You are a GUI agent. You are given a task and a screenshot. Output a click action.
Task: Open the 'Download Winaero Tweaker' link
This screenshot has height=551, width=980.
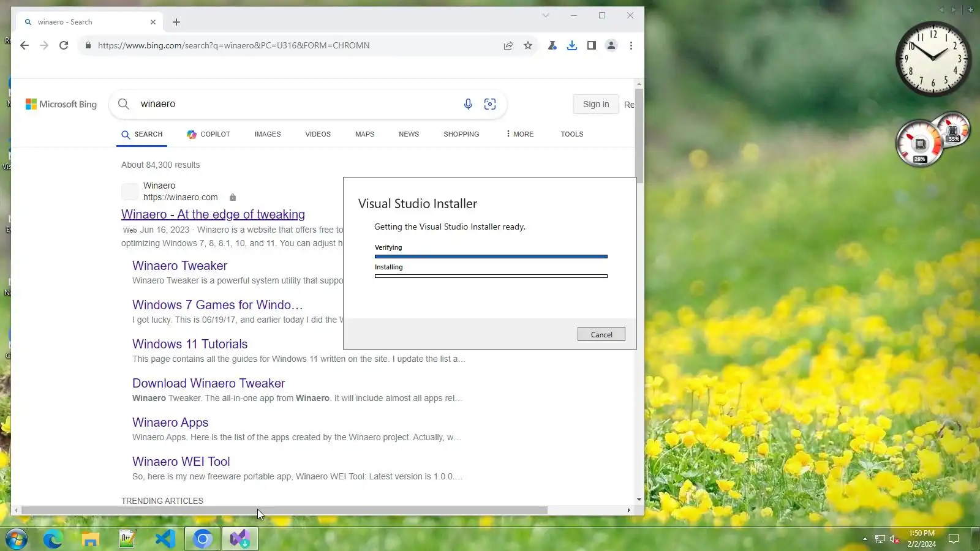click(209, 383)
